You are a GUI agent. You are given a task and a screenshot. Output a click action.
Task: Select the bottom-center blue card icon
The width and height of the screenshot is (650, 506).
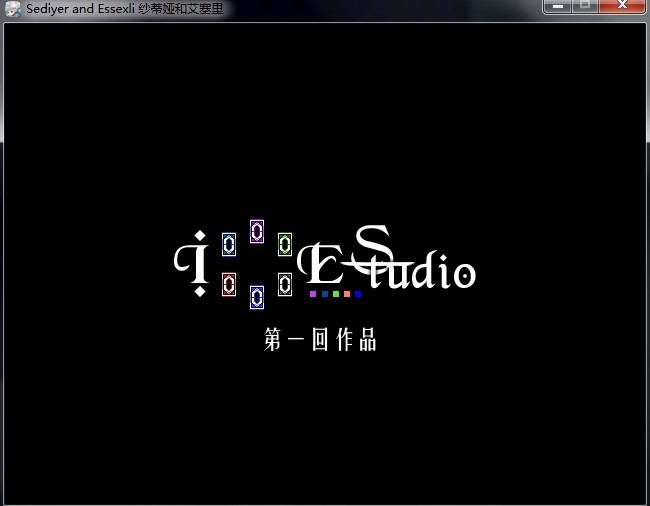click(x=257, y=297)
